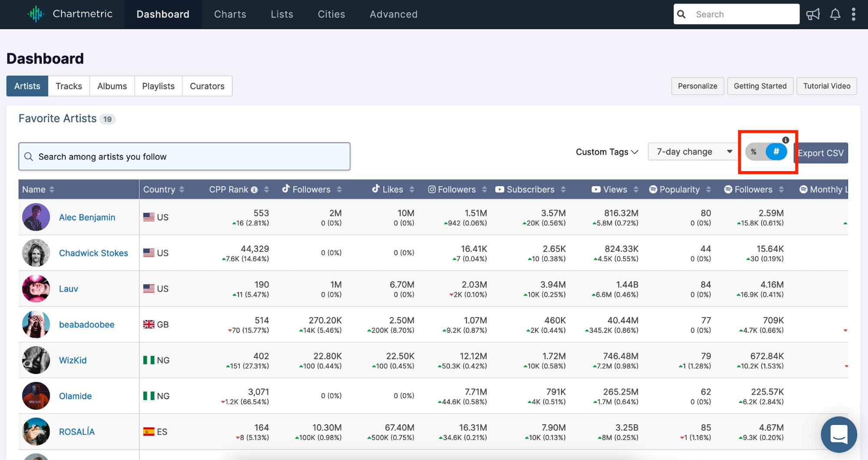This screenshot has height=460, width=868.
Task: Click the CPP Rank info icon
Action: pos(254,190)
